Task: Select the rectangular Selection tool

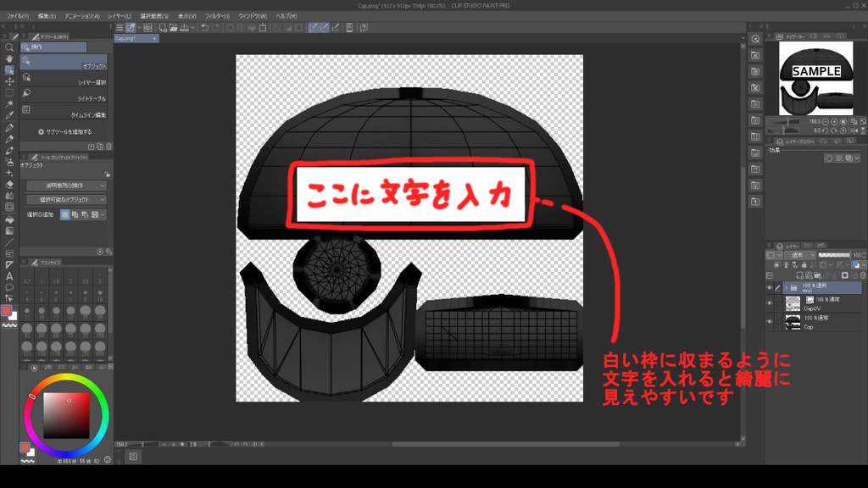Action: [9, 93]
